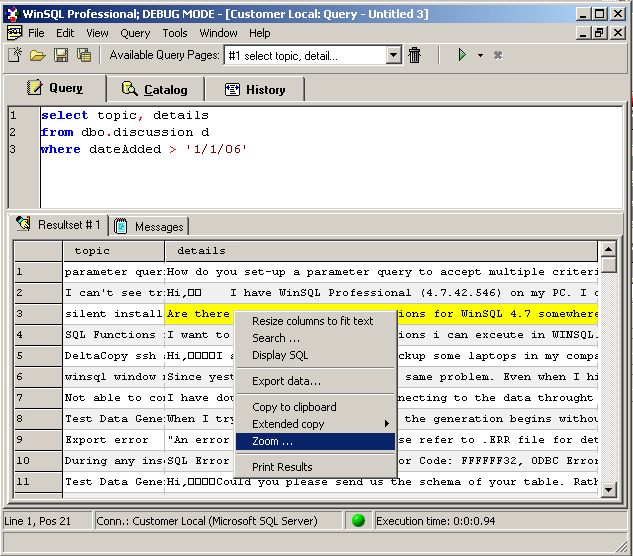
Task: Open the View menu
Action: [97, 33]
